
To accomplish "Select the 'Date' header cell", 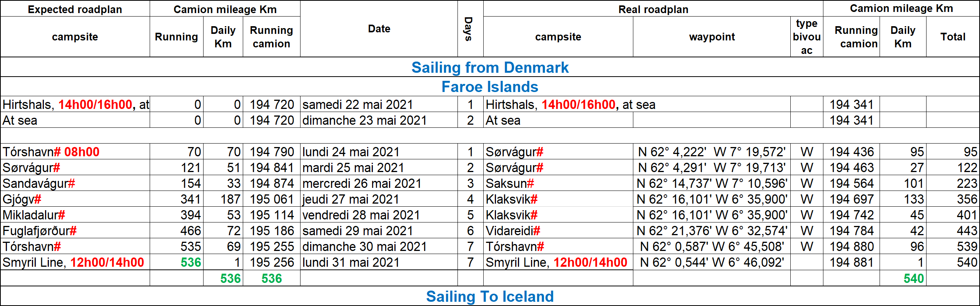I will tap(379, 29).
